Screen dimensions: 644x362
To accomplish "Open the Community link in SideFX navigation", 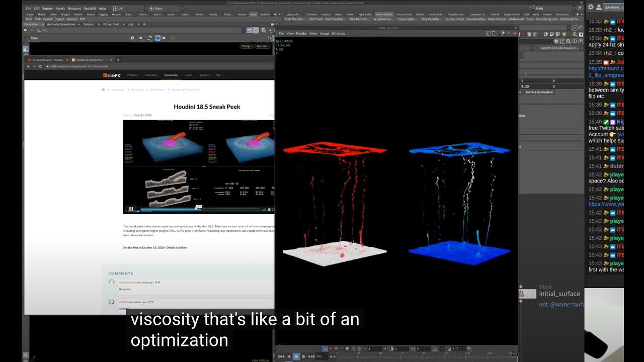I will [x=171, y=75].
